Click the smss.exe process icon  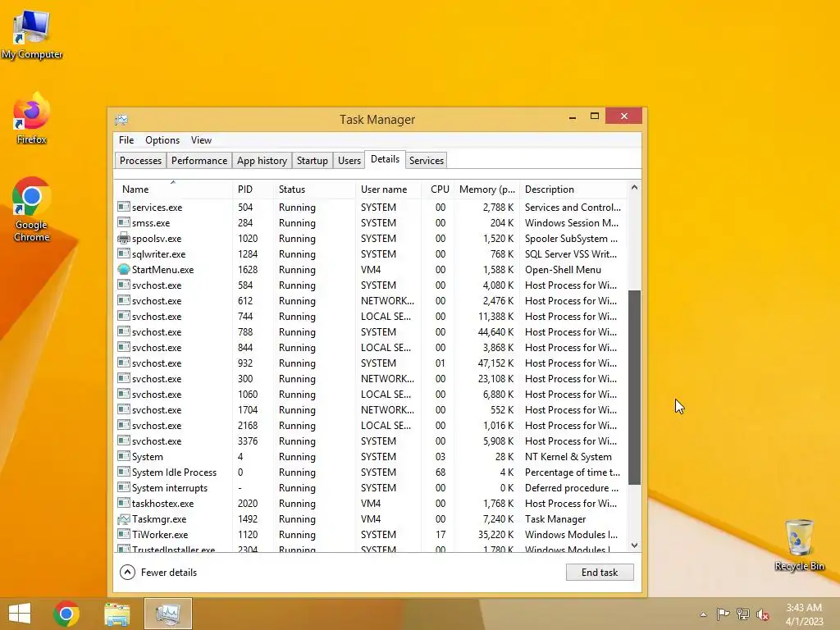(x=124, y=222)
